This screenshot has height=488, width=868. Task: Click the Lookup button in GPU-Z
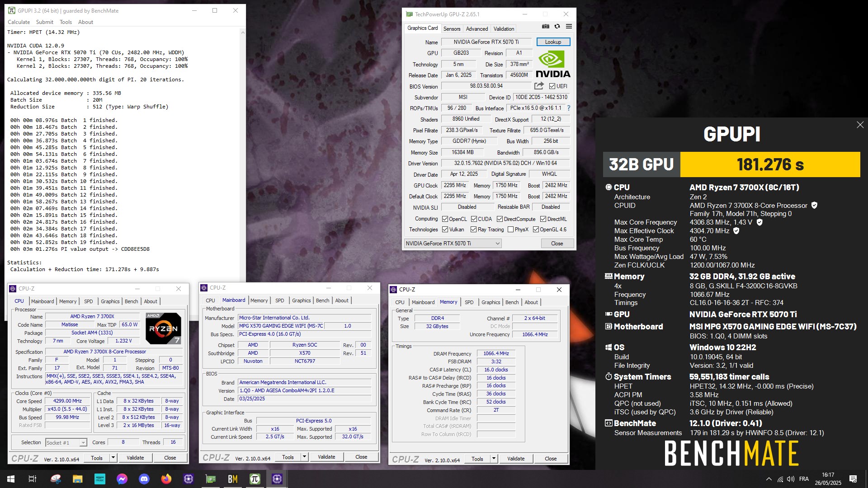553,42
